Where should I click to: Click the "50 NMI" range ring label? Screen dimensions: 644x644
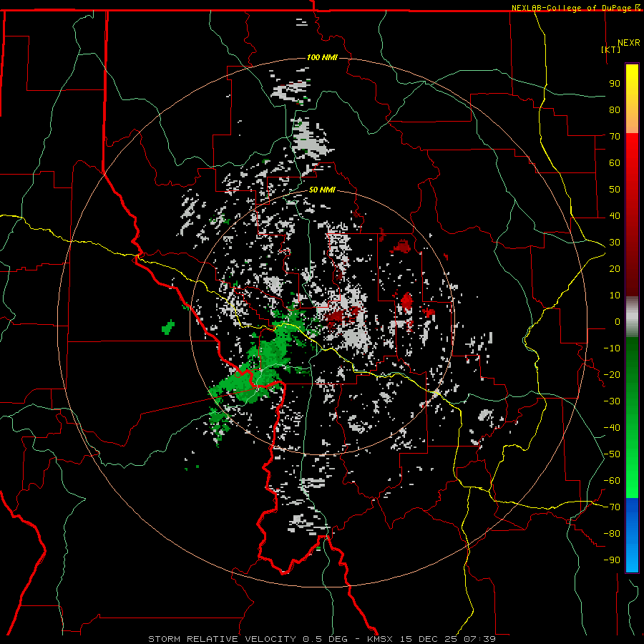tap(322, 190)
